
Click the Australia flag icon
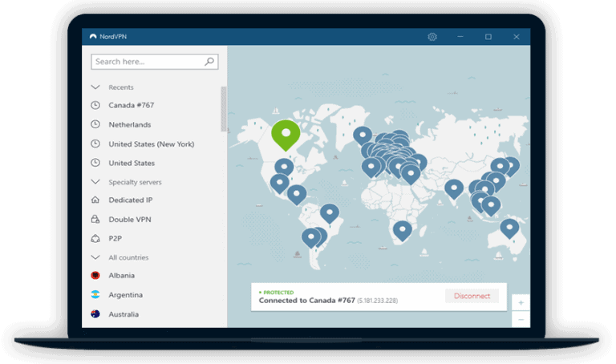point(95,313)
